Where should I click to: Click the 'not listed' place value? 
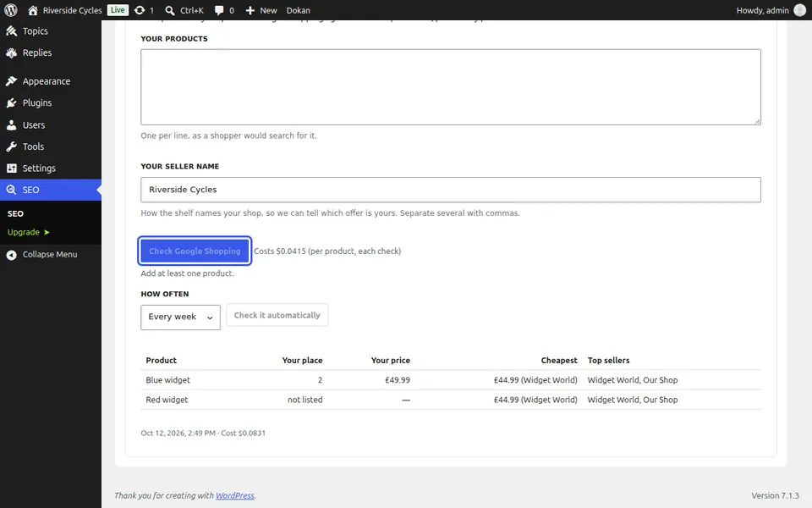(x=305, y=400)
